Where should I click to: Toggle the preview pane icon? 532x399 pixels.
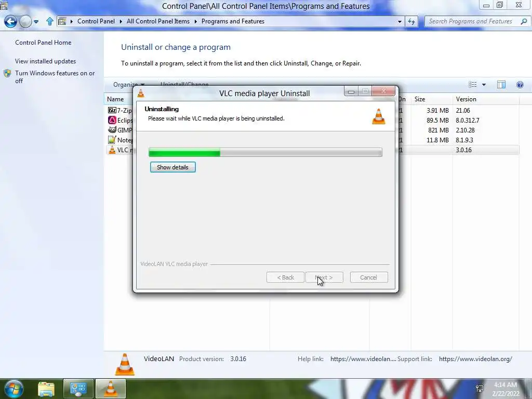pyautogui.click(x=501, y=85)
